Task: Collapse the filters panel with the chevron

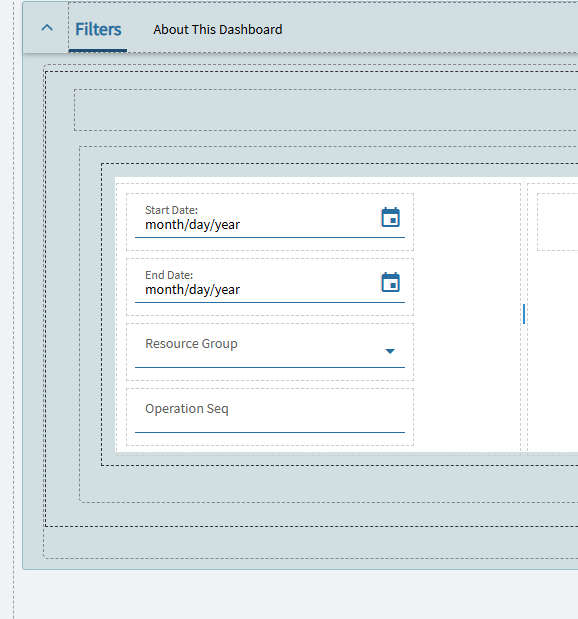Action: point(47,28)
